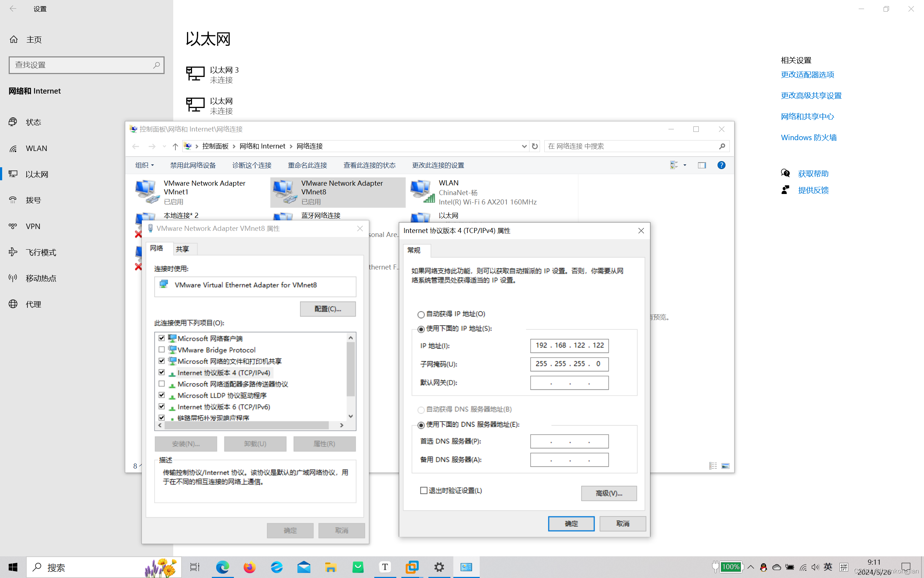
Task: Select the 以太网 3 adapter entry
Action: (213, 74)
